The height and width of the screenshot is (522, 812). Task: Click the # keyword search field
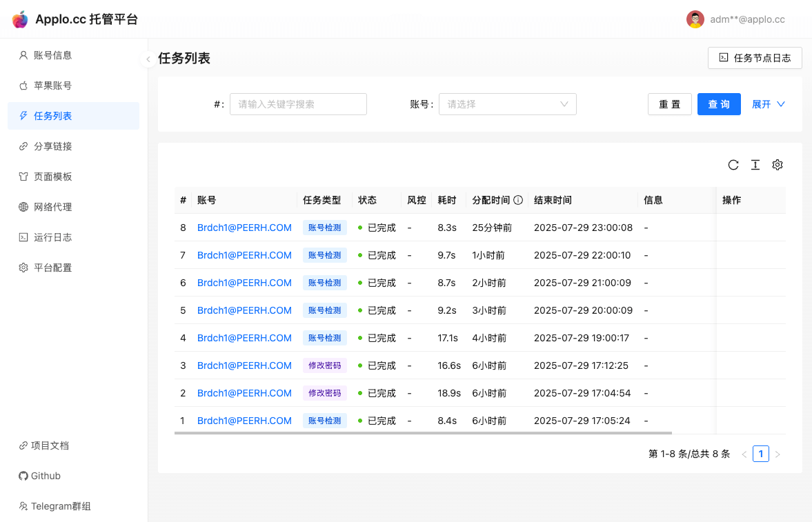(298, 104)
